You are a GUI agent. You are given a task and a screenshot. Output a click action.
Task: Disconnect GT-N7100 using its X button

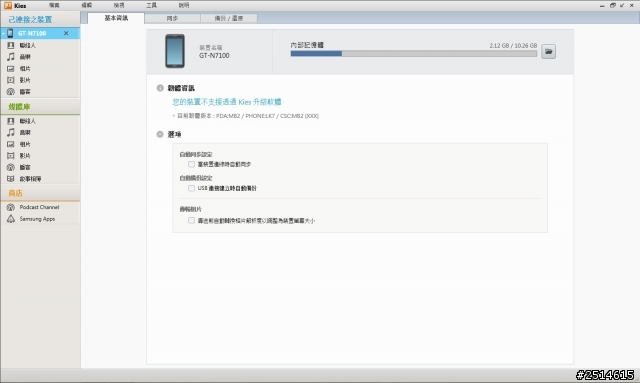click(66, 33)
